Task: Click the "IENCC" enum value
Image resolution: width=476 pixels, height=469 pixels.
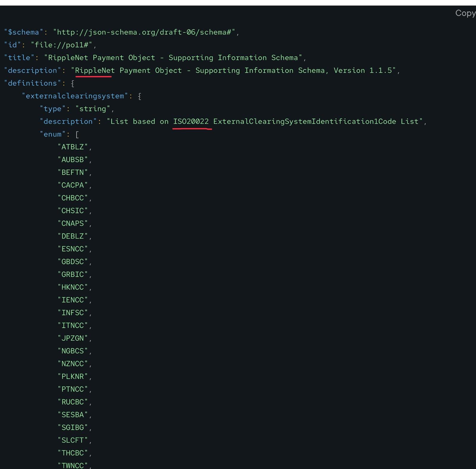Action: click(73, 300)
